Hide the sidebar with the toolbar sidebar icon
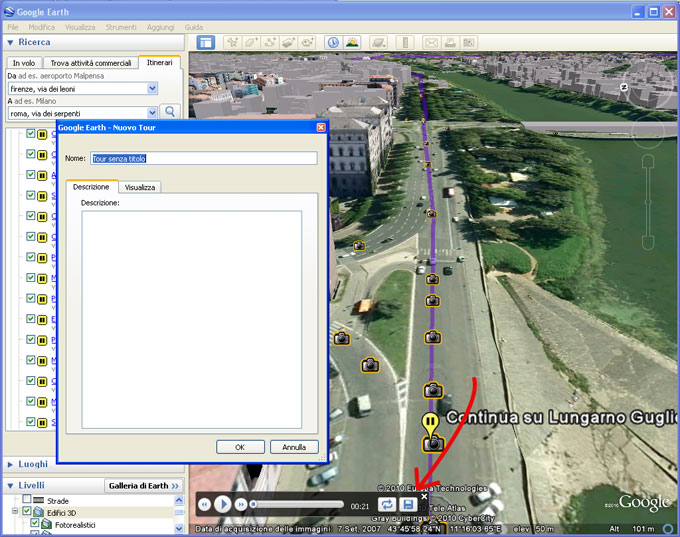The height and width of the screenshot is (537, 680). pyautogui.click(x=206, y=43)
